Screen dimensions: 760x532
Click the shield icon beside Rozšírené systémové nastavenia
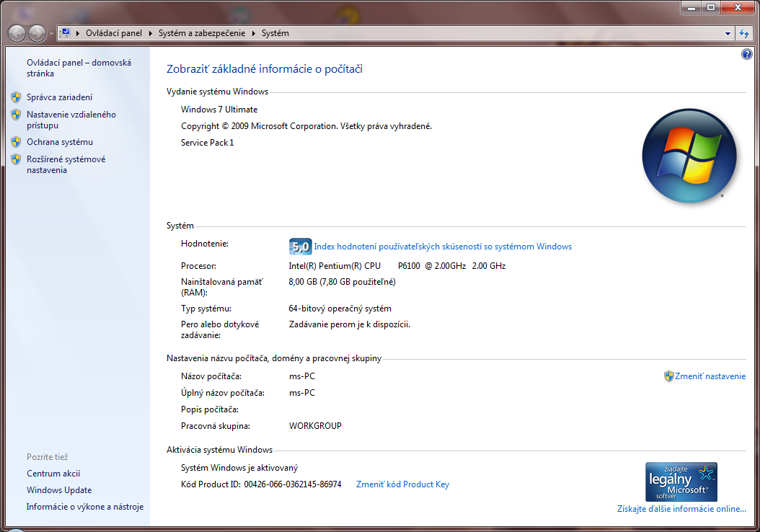pos(16,159)
